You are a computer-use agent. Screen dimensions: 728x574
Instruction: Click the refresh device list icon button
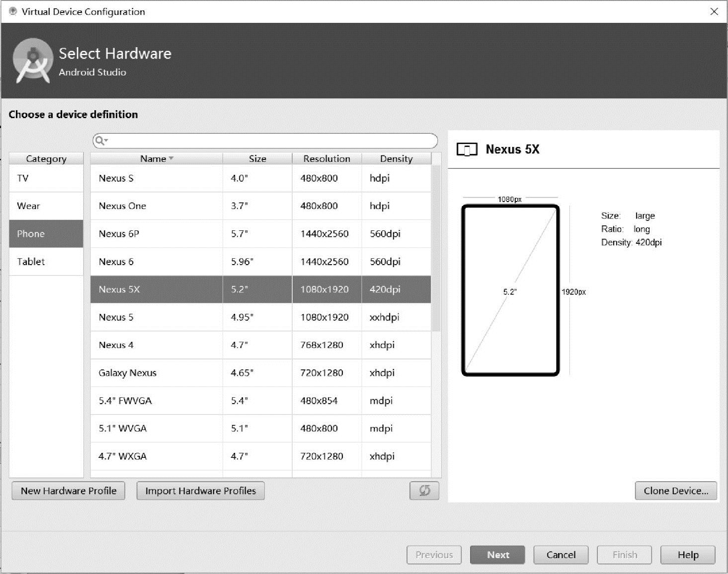click(424, 491)
